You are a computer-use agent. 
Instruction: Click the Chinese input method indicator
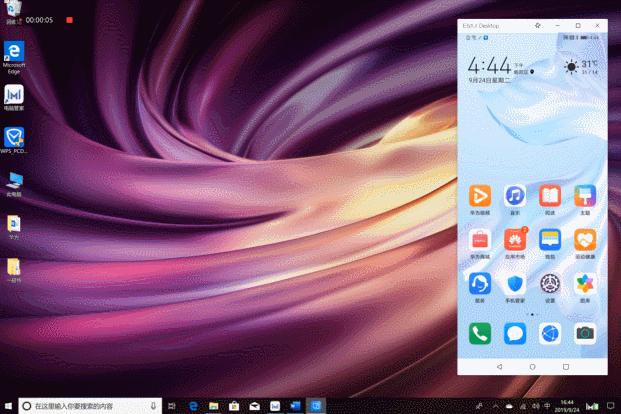click(547, 406)
